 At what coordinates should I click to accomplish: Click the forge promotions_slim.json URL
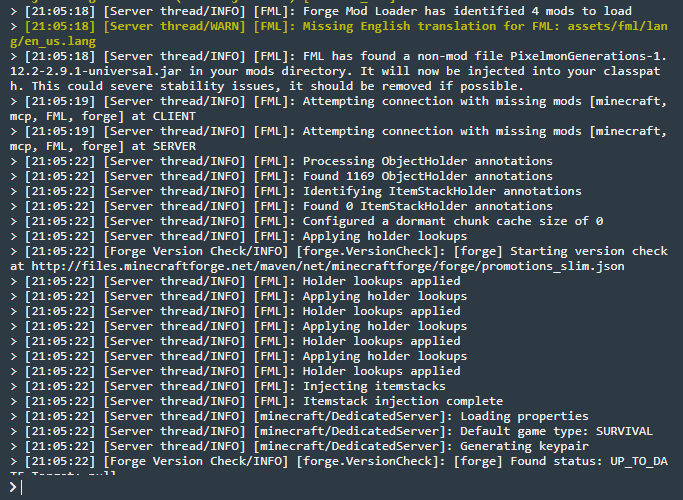click(x=328, y=266)
